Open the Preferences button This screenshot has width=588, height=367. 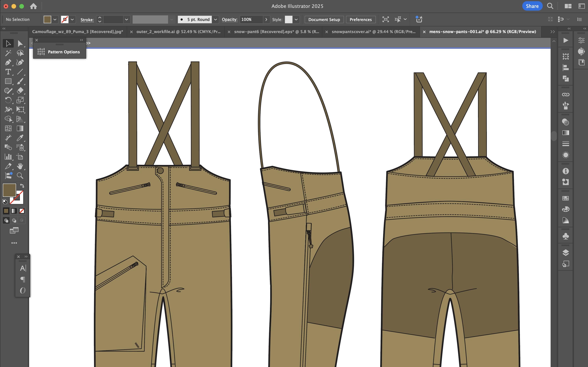tap(361, 19)
